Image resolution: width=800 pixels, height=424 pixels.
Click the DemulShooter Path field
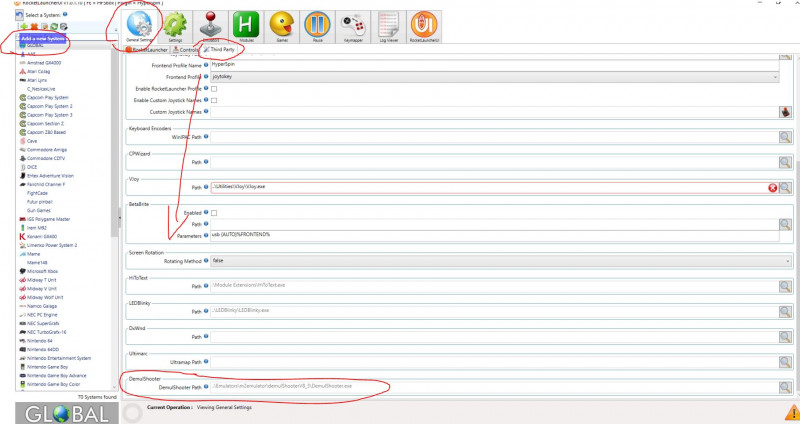coord(494,387)
